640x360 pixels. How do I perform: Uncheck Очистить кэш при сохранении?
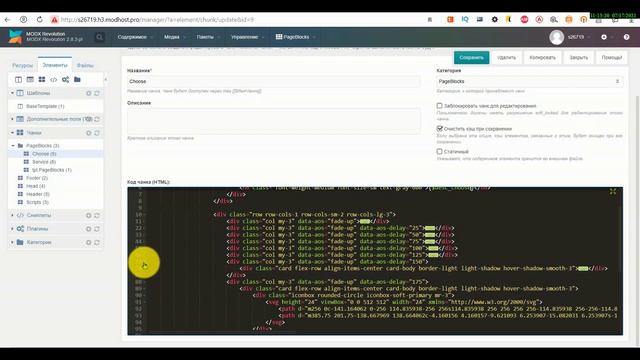point(440,129)
